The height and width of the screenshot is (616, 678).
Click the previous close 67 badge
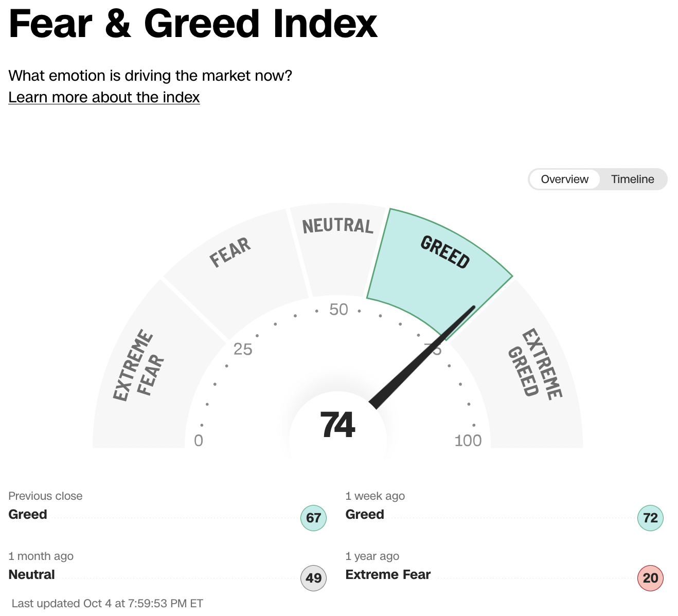313,518
